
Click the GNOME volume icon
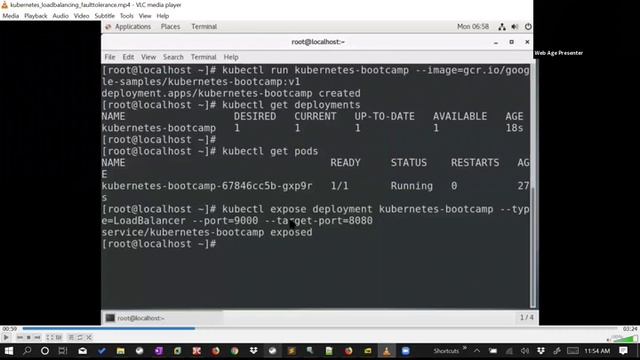click(x=515, y=27)
